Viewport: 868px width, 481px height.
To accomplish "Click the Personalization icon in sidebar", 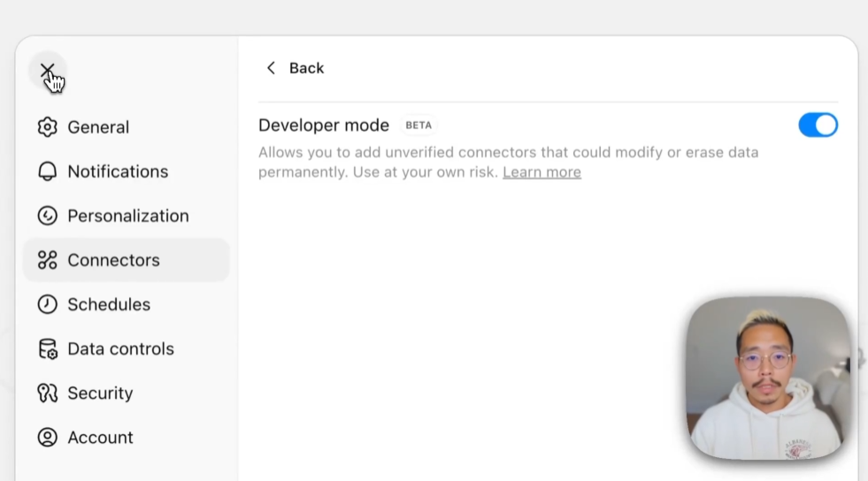I will tap(47, 216).
